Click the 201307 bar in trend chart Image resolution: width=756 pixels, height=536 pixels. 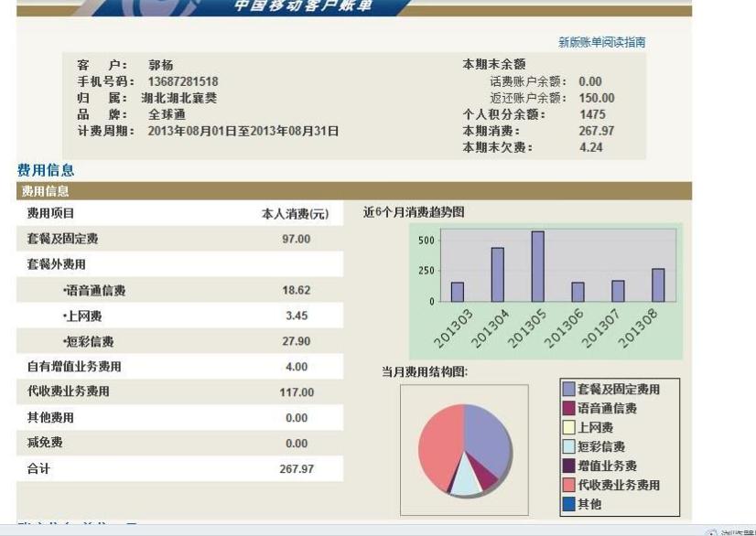click(618, 291)
